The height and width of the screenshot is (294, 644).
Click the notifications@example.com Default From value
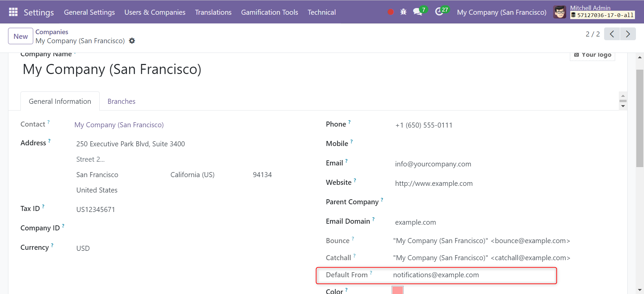point(436,275)
